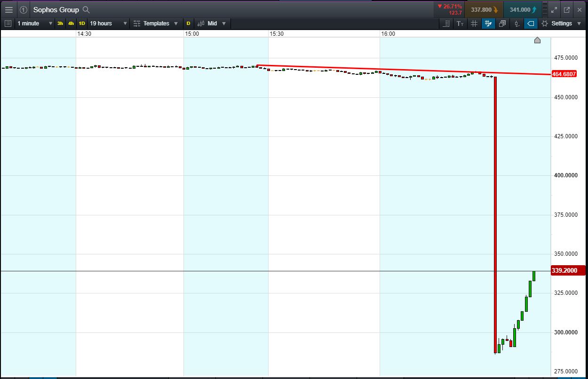Expand the Templates dropdown
Image resolution: width=588 pixels, height=379 pixels.
[156, 24]
